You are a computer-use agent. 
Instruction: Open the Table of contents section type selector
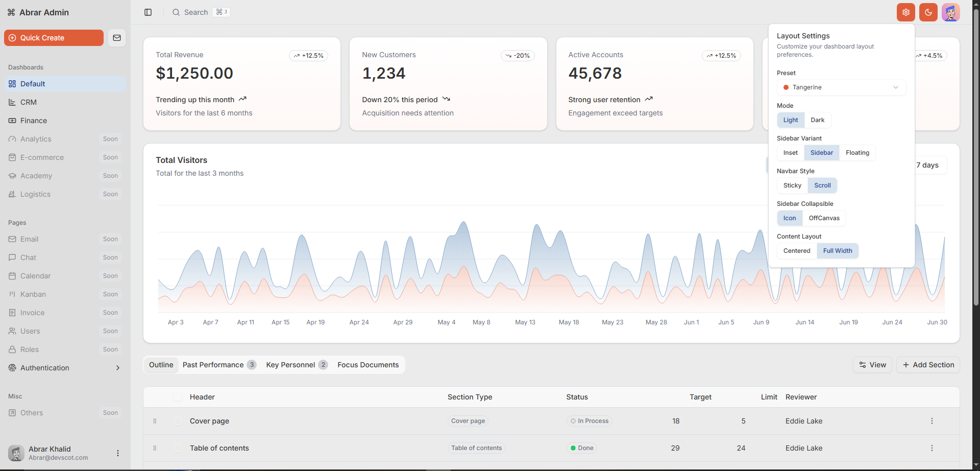[476, 448]
